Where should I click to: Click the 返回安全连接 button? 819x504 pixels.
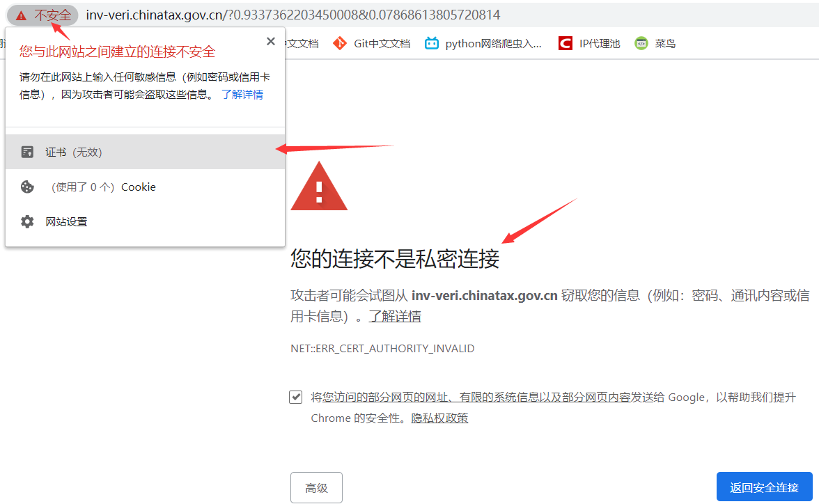pyautogui.click(x=764, y=487)
